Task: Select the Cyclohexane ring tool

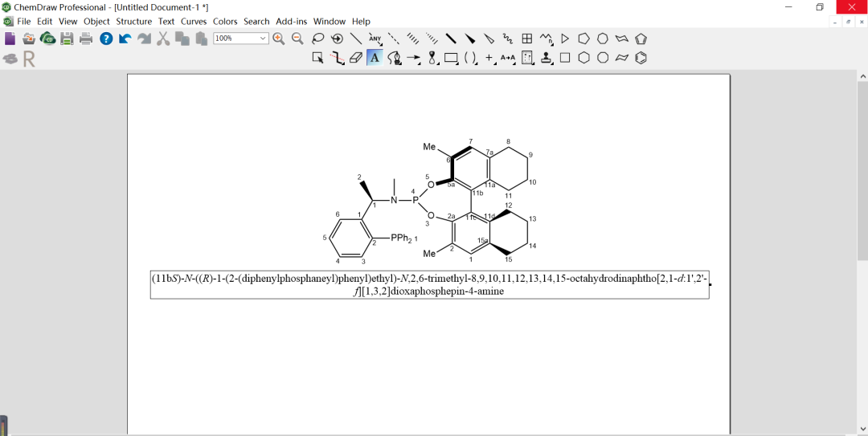Action: [584, 58]
